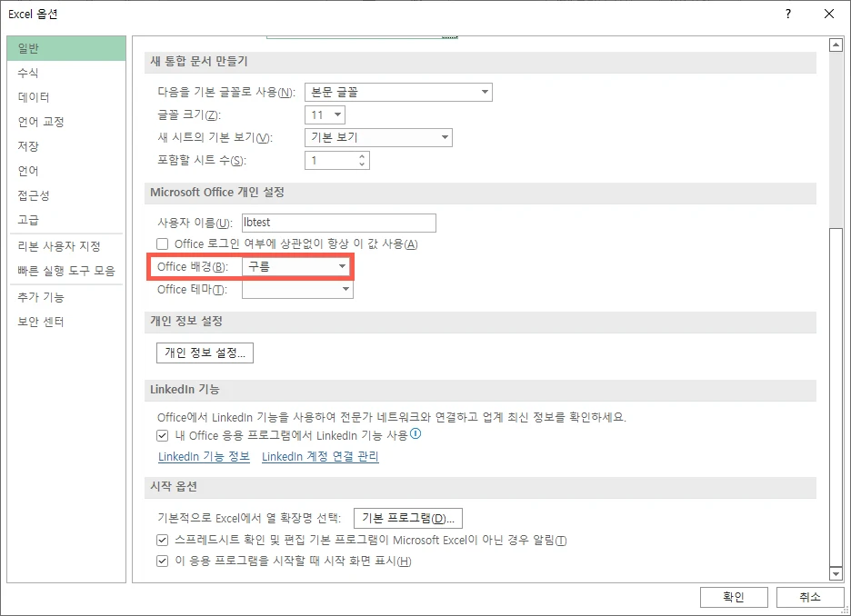Open 빠른 실행 도구 모음 category
The width and height of the screenshot is (851, 616).
pos(66,271)
